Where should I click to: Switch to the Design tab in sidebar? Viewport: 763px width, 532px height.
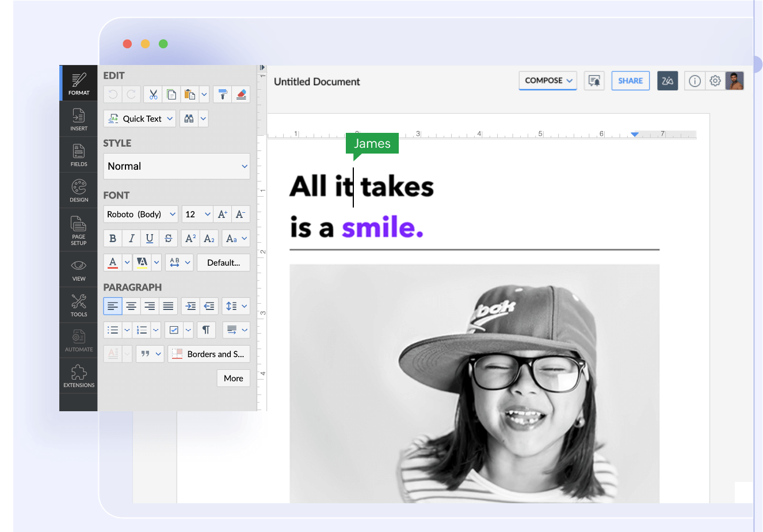(79, 190)
